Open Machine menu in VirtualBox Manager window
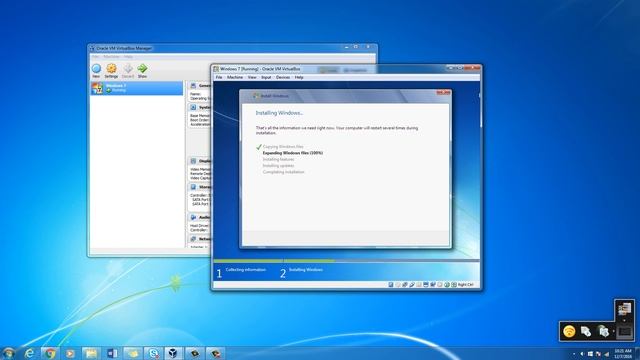Image resolution: width=640 pixels, height=360 pixels. click(111, 57)
